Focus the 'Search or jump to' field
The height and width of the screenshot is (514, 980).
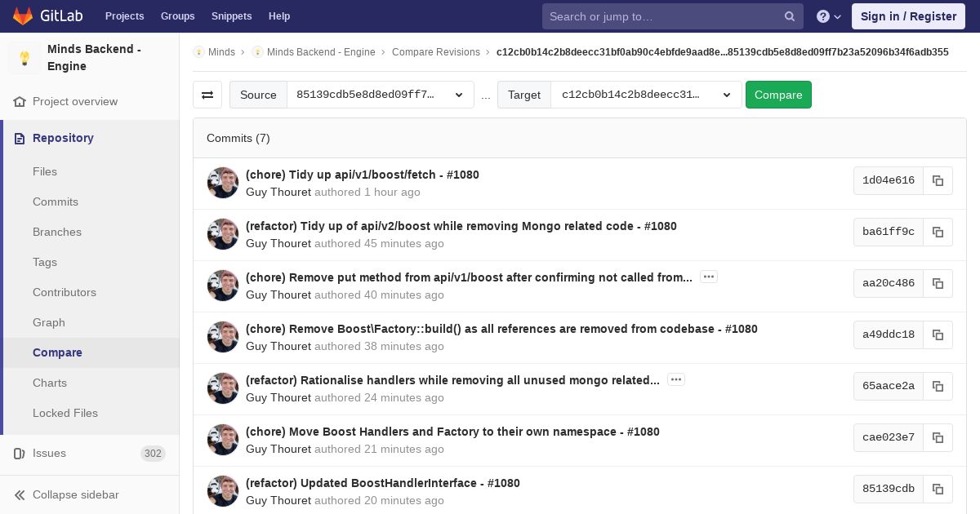[661, 16]
